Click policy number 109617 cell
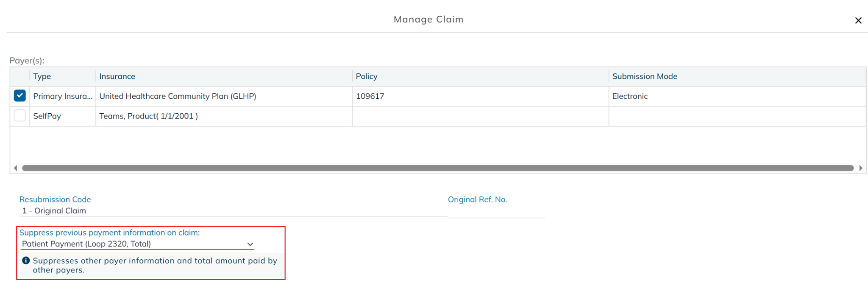868x297 pixels. click(370, 96)
